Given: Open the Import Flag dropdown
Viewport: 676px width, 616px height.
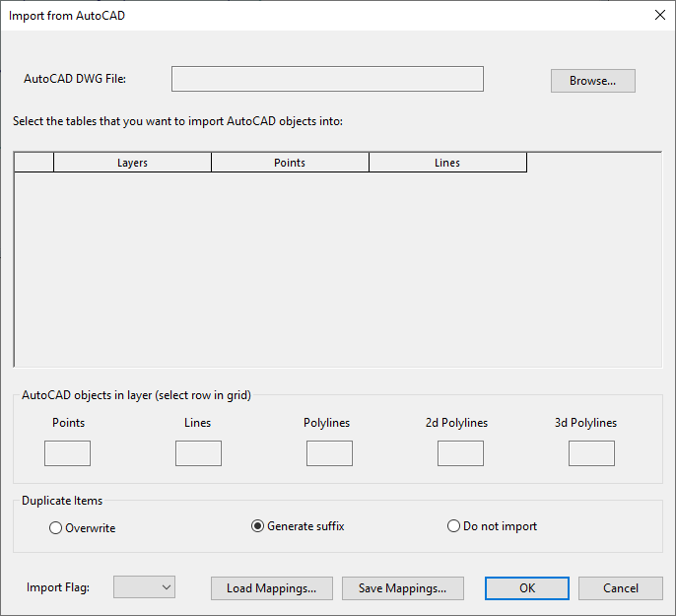Looking at the screenshot, I should click(144, 587).
